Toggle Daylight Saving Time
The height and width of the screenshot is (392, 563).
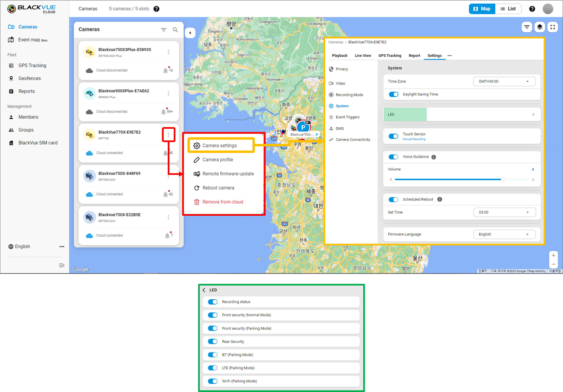(x=393, y=94)
